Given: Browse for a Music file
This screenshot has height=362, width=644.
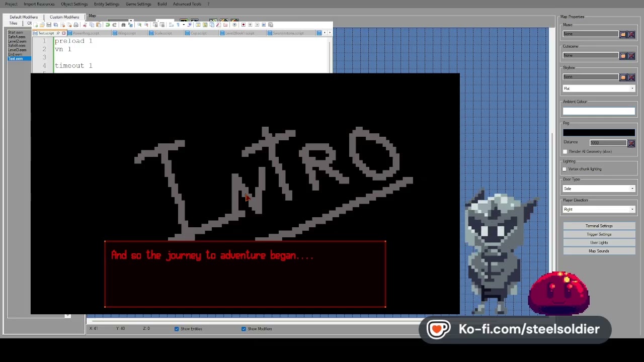Looking at the screenshot, I should coord(623,34).
